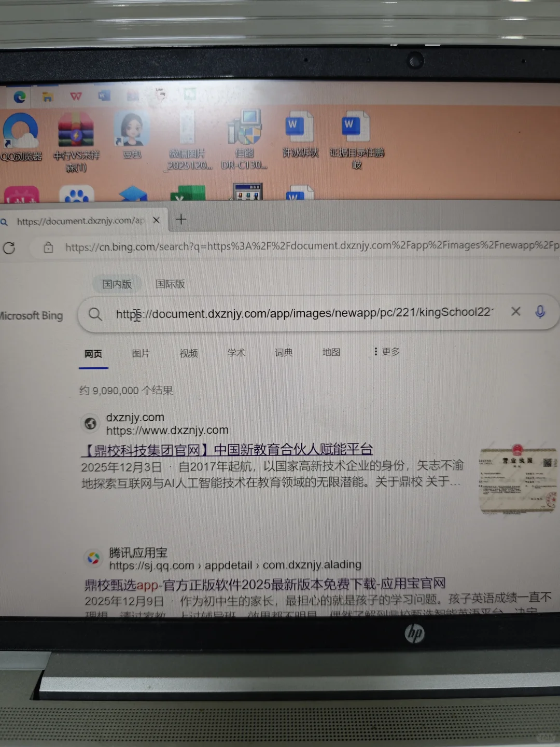
Task: Click the magnifier icon in Bing's search box
Action: pos(95,314)
